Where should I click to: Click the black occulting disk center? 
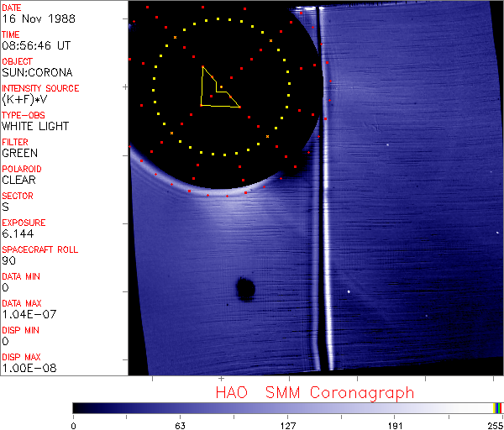pos(220,89)
